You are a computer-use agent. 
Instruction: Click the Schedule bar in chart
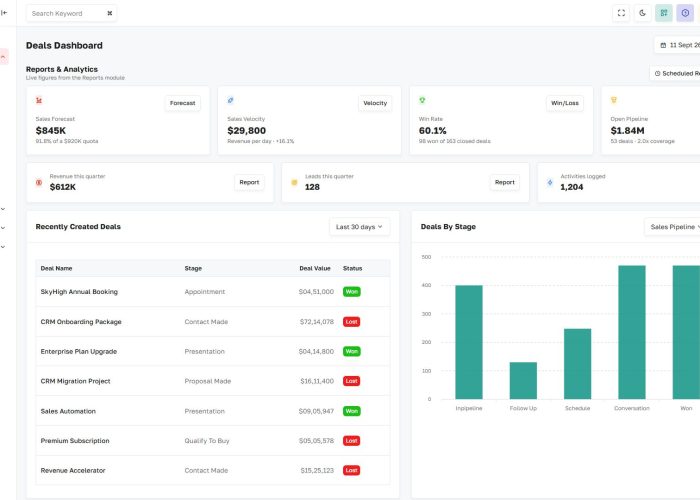577,364
